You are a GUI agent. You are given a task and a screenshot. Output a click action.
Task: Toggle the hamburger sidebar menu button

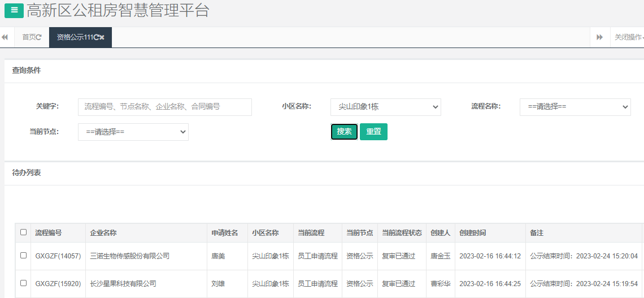coord(14,10)
